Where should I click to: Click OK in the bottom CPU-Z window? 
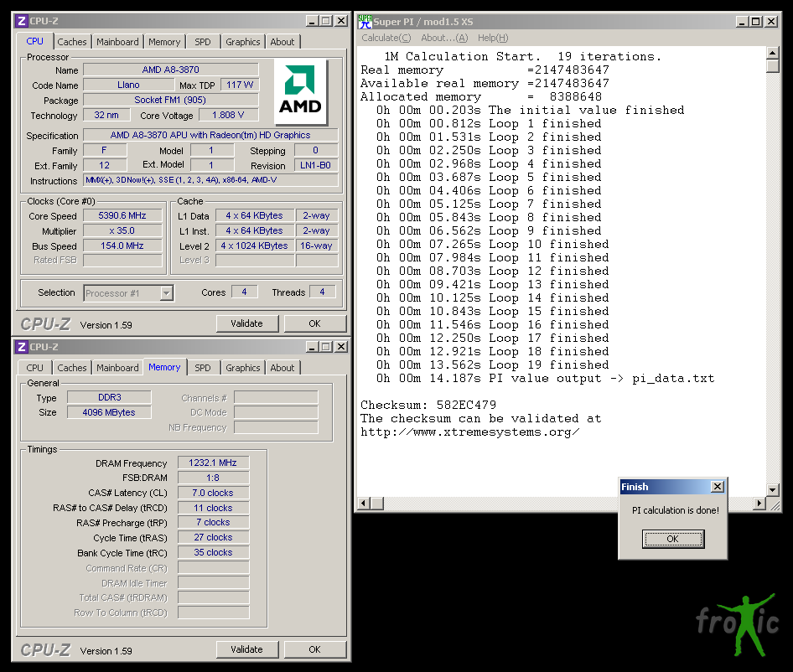click(314, 649)
